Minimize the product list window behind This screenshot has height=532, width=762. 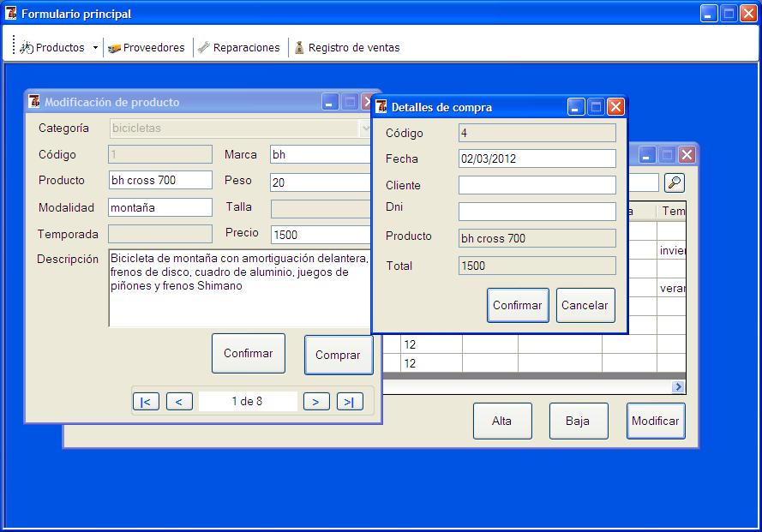645,155
